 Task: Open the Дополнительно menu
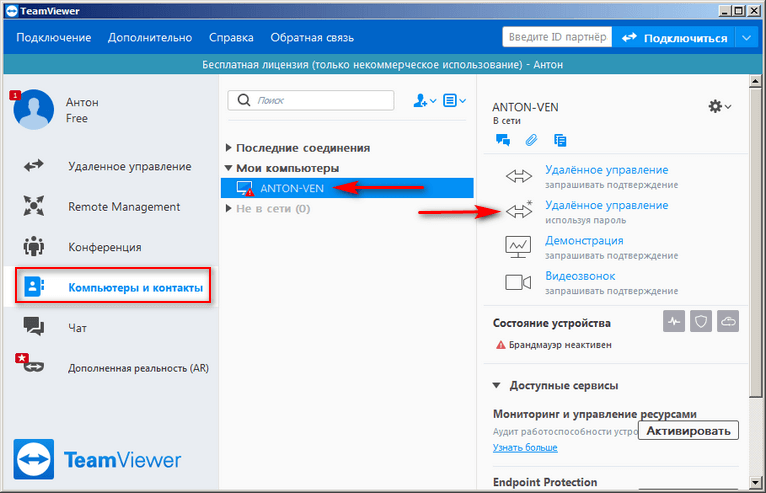tap(150, 38)
